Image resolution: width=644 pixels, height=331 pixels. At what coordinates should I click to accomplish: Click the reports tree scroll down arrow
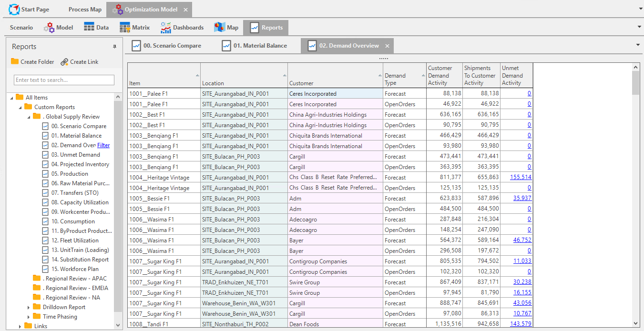tap(118, 325)
